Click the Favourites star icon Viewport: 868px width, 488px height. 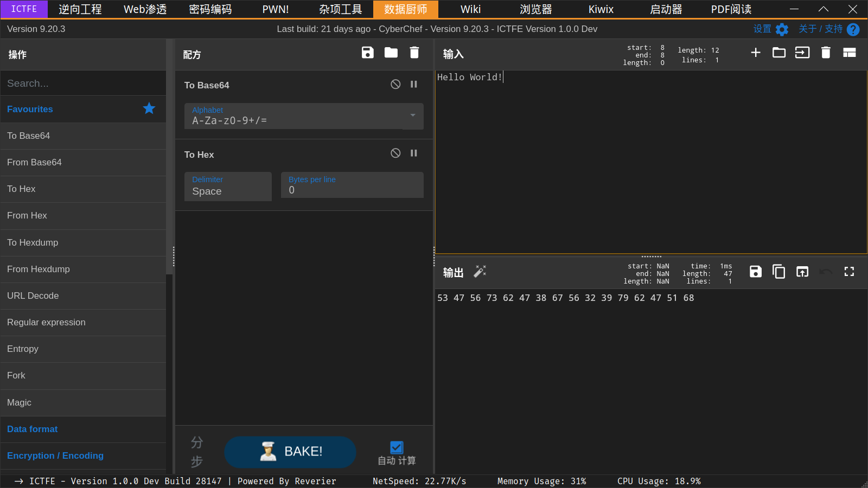149,108
